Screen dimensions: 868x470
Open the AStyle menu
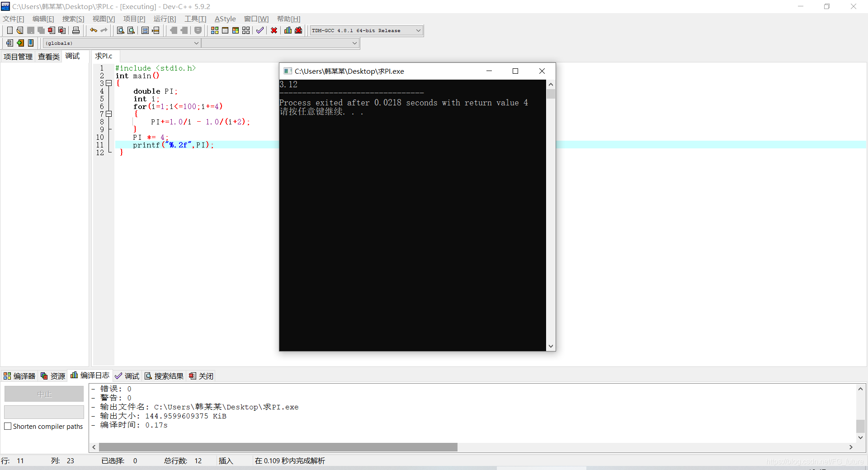[x=225, y=19]
